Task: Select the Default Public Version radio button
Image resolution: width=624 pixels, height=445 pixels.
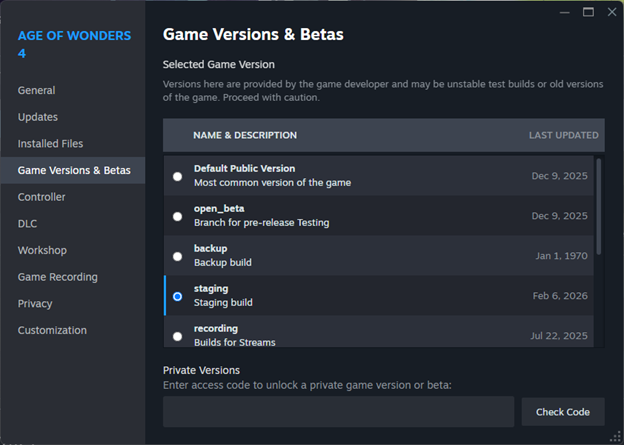Action: tap(177, 176)
